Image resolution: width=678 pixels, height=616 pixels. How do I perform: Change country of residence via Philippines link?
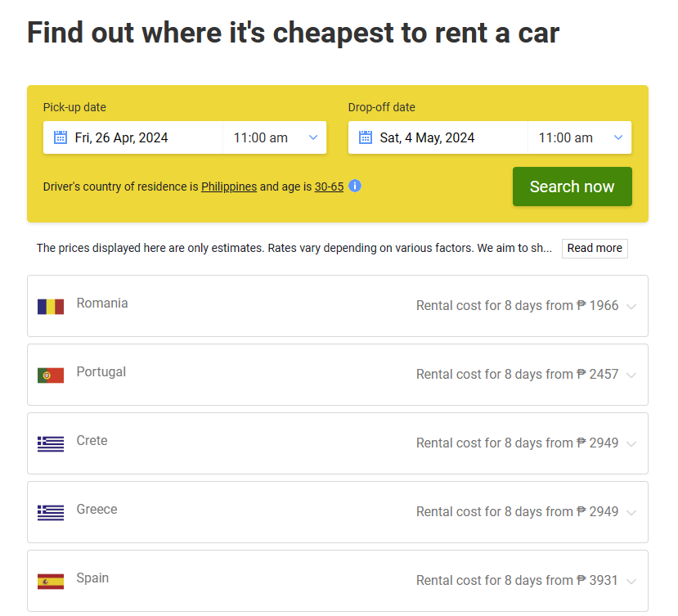pos(229,187)
